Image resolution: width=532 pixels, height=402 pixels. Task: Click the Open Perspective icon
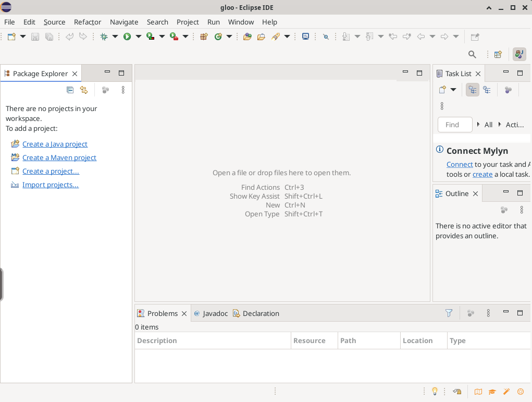click(x=498, y=54)
